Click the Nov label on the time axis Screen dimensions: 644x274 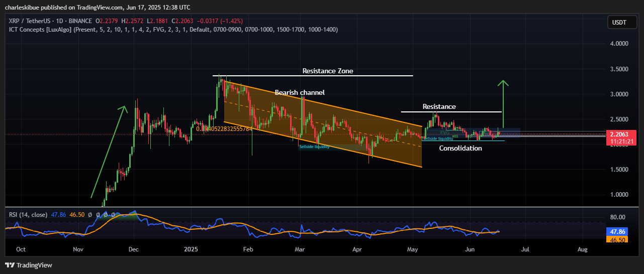(78, 249)
